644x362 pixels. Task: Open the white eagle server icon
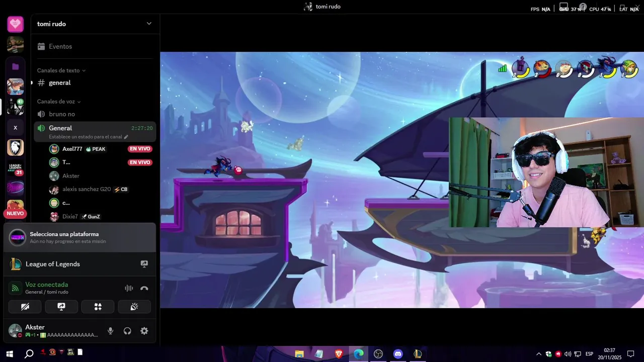[15, 147]
